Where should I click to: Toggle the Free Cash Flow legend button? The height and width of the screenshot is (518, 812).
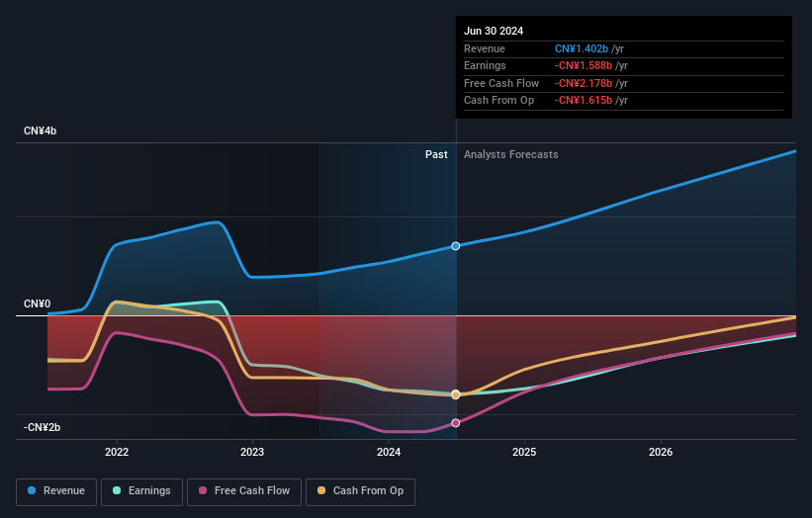coord(244,491)
